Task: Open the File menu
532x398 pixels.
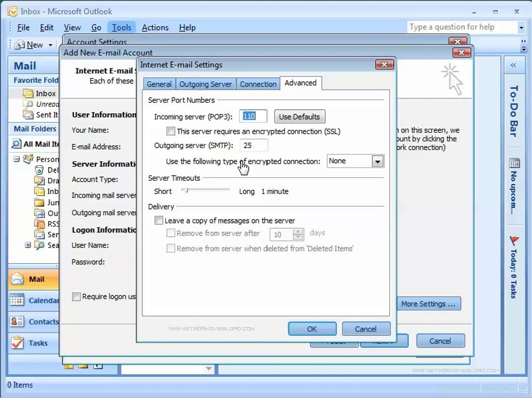Action: (x=23, y=28)
